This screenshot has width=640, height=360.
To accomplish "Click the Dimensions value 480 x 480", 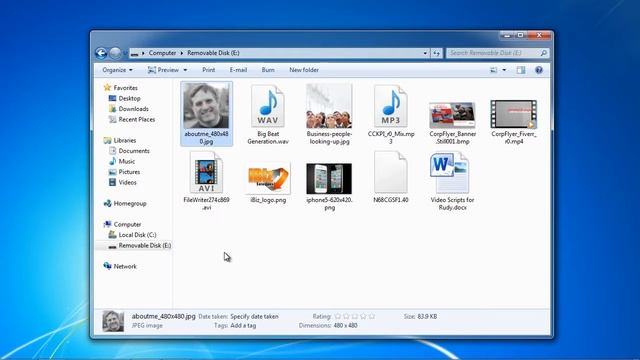I will tap(345, 326).
